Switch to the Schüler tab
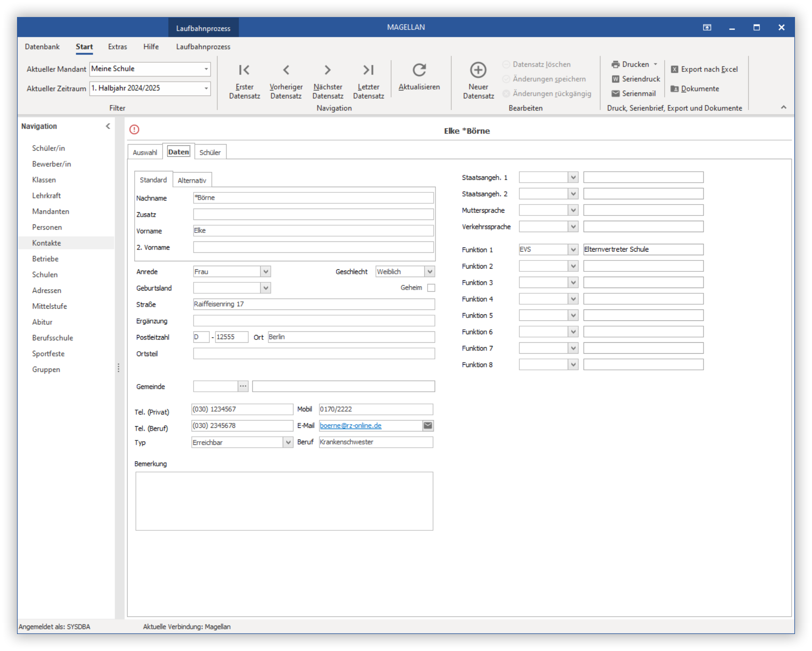Viewport: 812px width, 651px height. 210,152
